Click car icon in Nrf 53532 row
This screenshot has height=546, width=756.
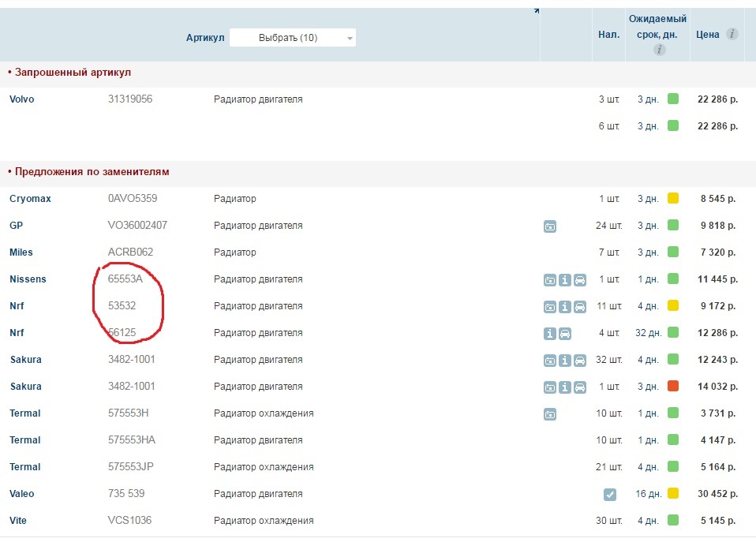[580, 307]
